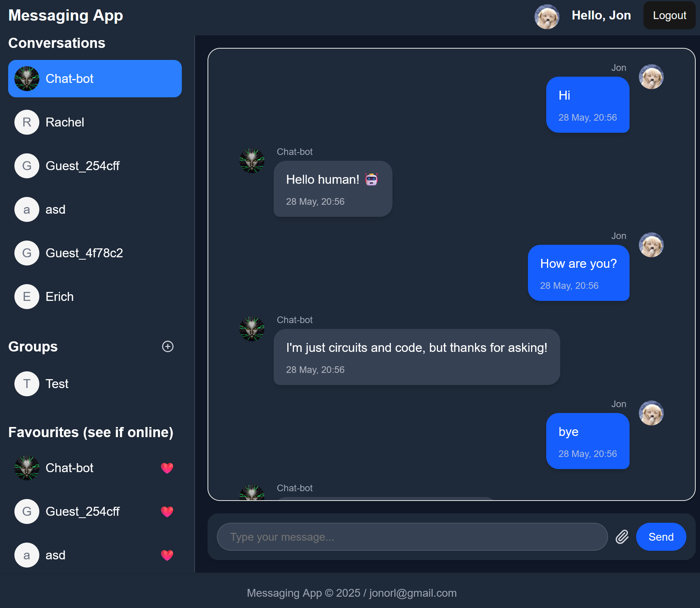
Task: Open the Guest_4f78c2 conversation
Action: click(95, 253)
